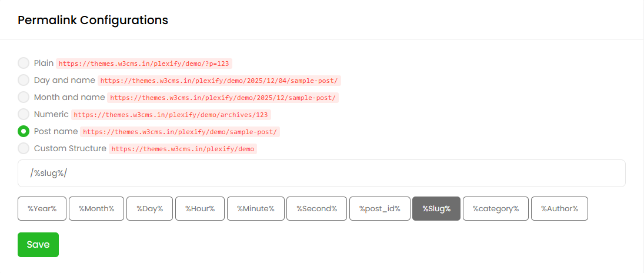This screenshot has height=273, width=644.
Task: Enable the Custom Structure option
Action: coord(24,148)
